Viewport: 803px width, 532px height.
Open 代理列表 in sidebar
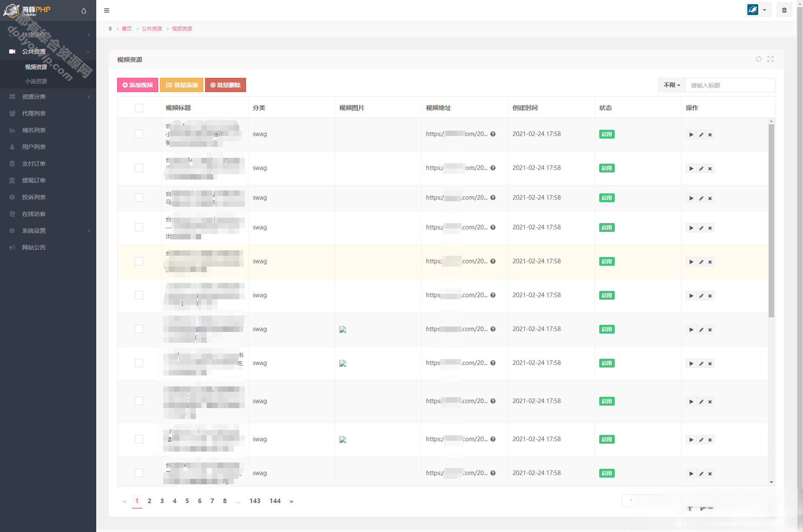point(48,113)
